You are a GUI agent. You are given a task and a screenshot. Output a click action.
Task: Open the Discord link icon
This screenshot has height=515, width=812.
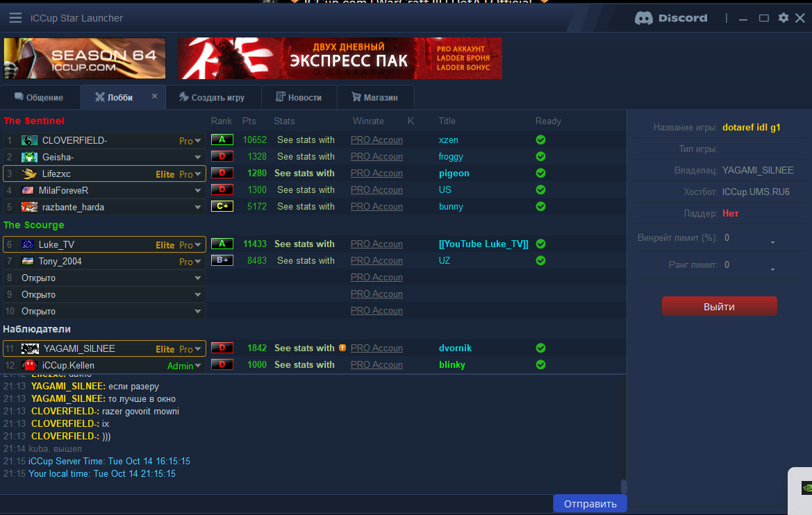[671, 18]
